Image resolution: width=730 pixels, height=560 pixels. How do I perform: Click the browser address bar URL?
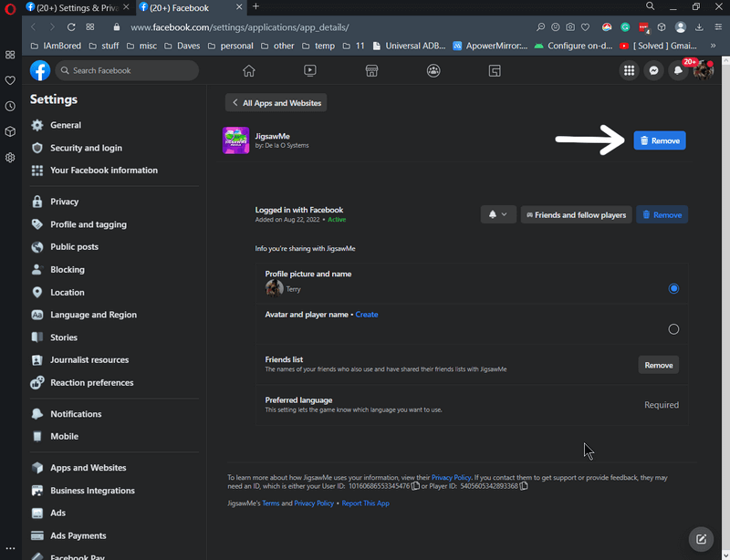(x=240, y=27)
